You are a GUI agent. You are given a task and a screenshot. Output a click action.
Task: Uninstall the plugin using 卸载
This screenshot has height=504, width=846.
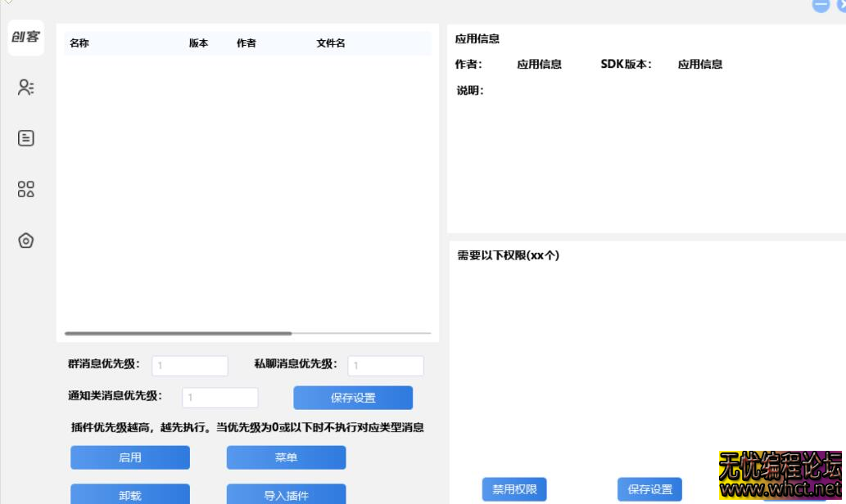pyautogui.click(x=129, y=494)
